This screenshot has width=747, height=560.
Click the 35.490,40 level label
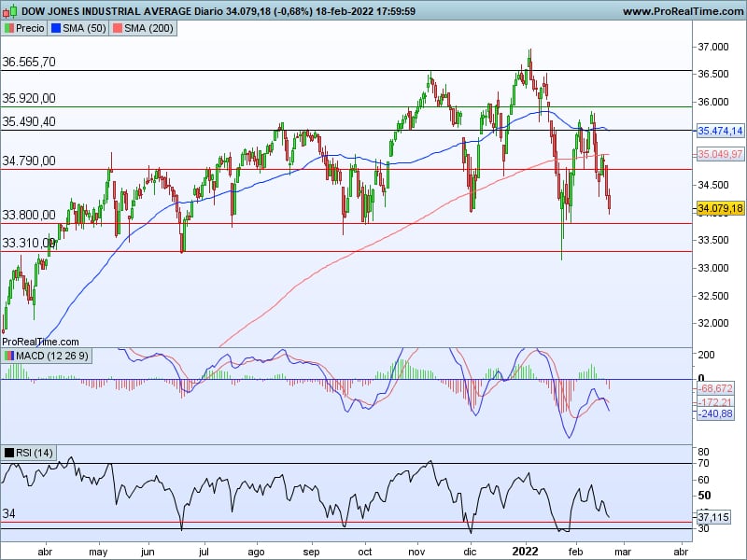tap(29, 121)
